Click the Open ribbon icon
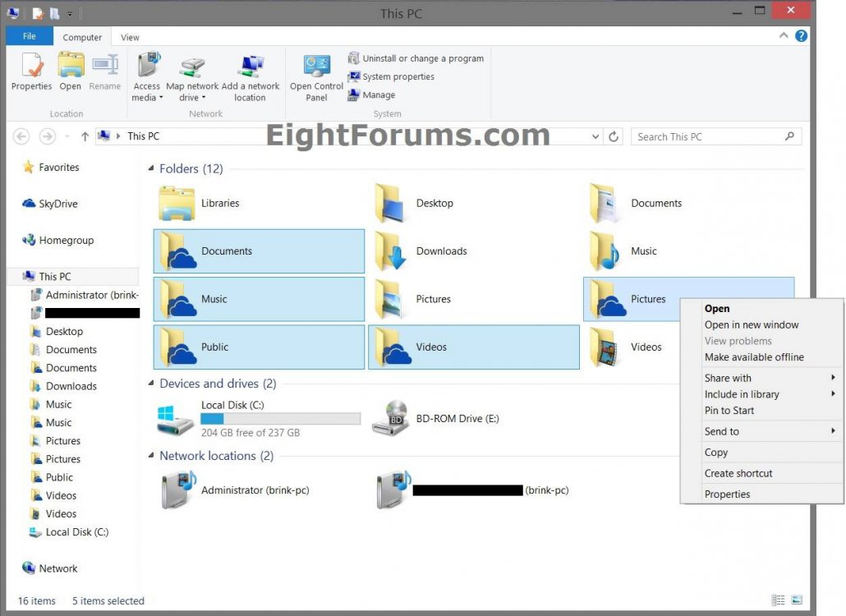 click(x=71, y=72)
